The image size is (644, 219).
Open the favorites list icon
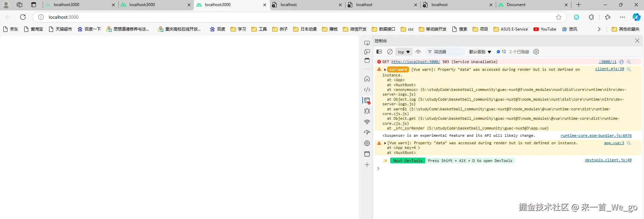click(608, 17)
